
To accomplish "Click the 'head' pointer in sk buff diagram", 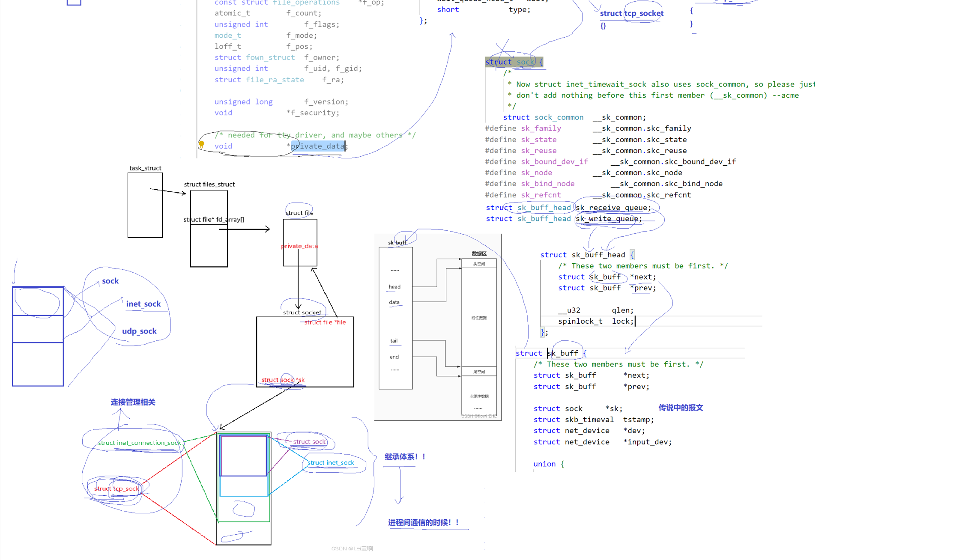I will tap(394, 287).
